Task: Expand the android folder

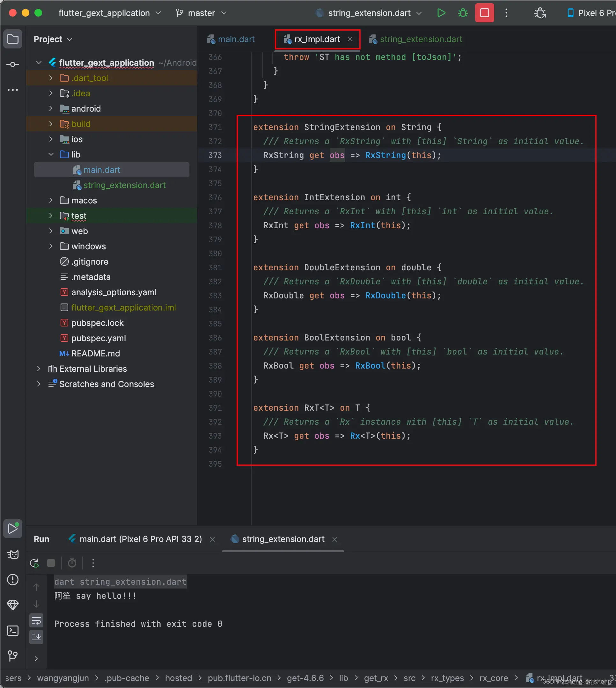Action: click(x=51, y=109)
